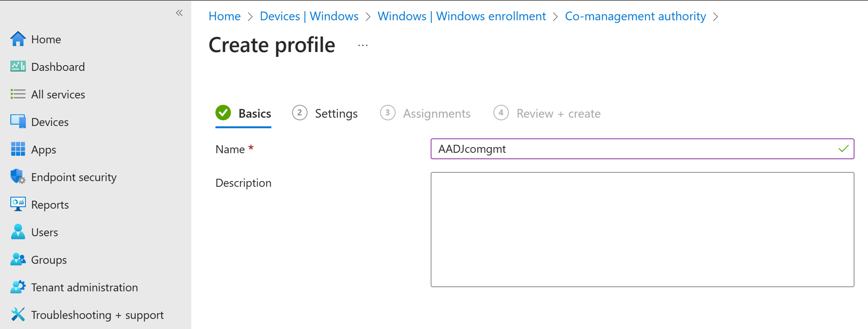This screenshot has height=329, width=868.
Task: Click the All services list icon
Action: coord(18,94)
